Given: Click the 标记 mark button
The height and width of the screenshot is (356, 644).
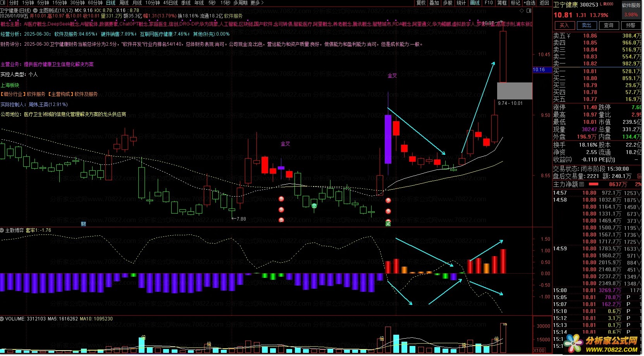Looking at the screenshot, I should [516, 3].
